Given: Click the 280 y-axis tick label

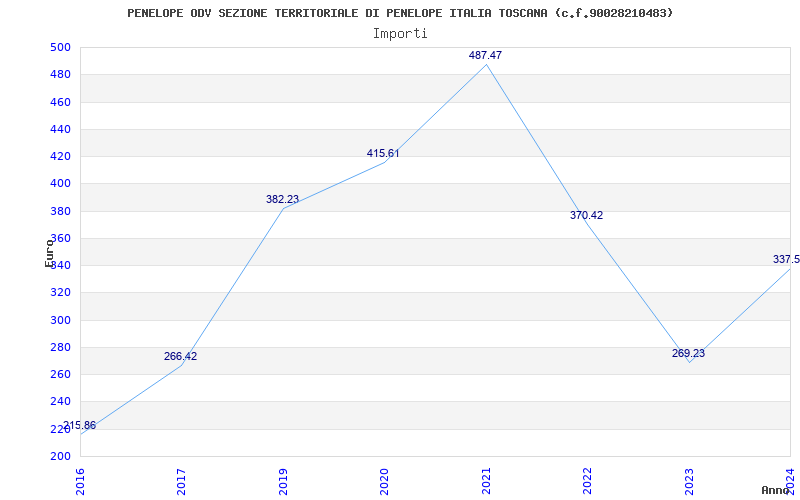Looking at the screenshot, I should tap(60, 347).
